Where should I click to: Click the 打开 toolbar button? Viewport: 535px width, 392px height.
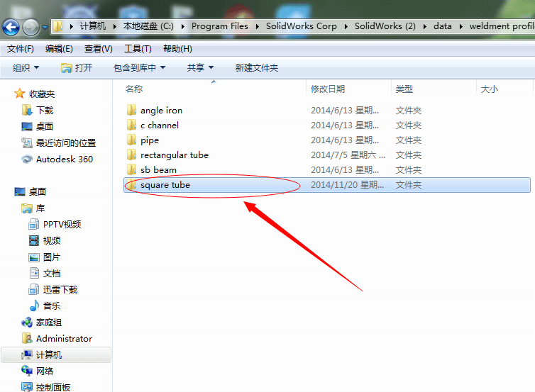point(77,68)
